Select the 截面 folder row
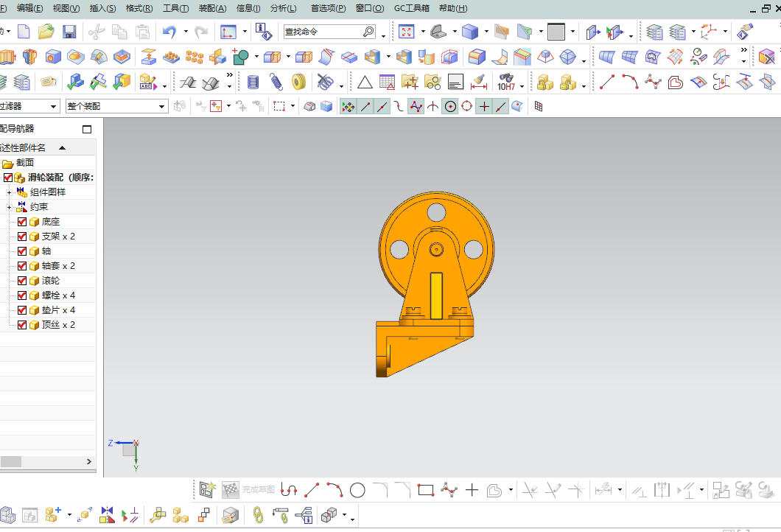Image resolution: width=781 pixels, height=532 pixels. pyautogui.click(x=48, y=162)
